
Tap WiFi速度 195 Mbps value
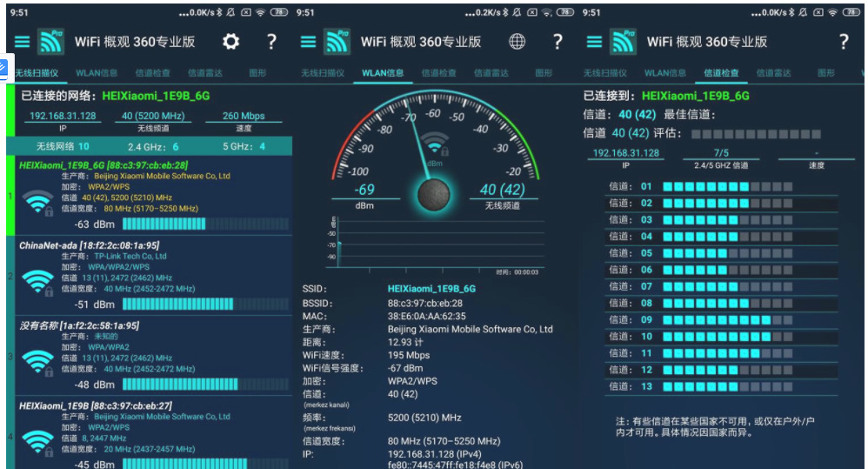pyautogui.click(x=409, y=356)
